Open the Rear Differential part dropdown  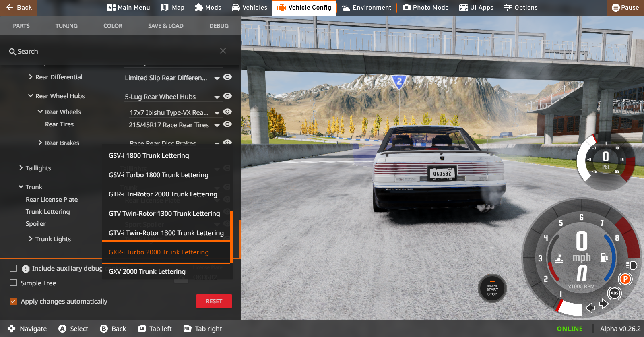point(217,78)
